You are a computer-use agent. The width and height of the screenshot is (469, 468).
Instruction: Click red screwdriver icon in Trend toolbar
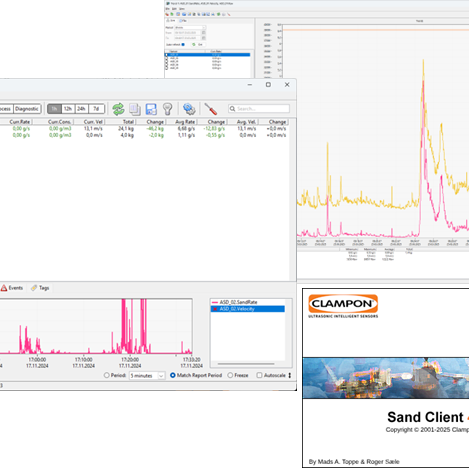click(x=229, y=14)
